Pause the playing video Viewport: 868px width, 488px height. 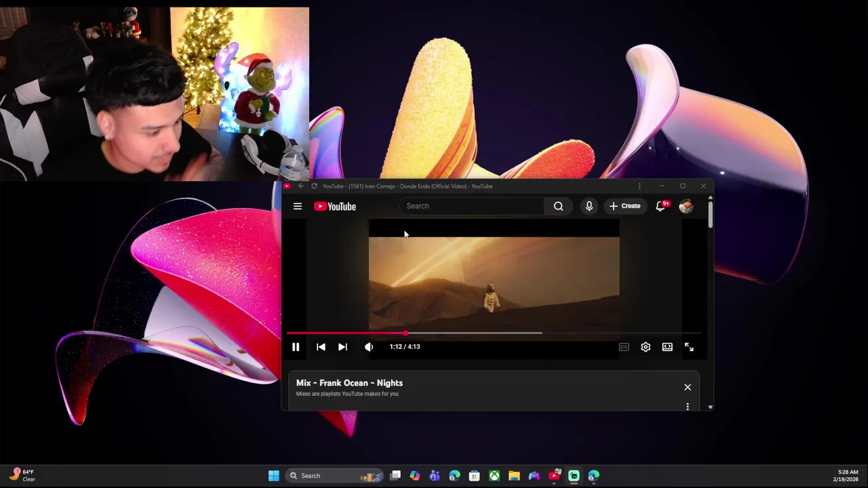click(x=296, y=347)
